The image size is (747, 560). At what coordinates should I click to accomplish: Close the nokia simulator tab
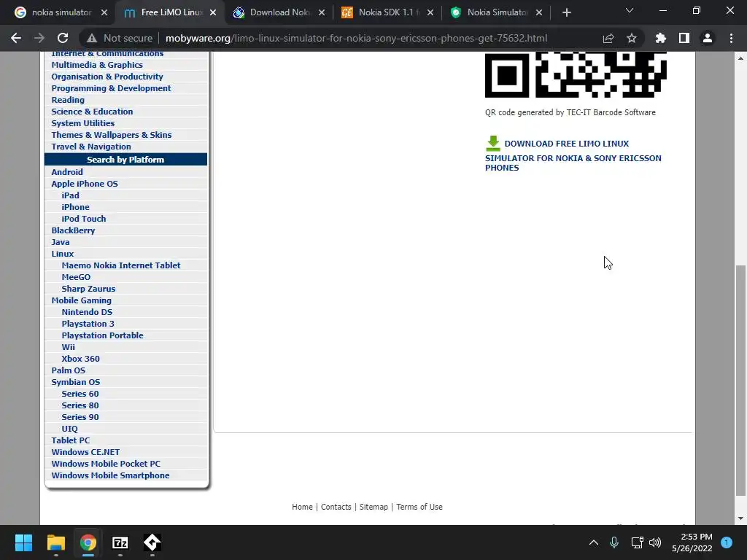click(x=104, y=13)
